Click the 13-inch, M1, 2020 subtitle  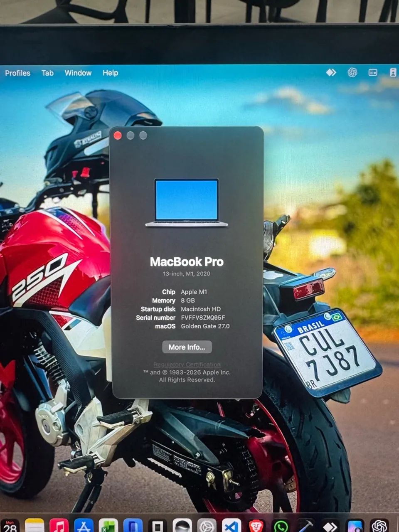(x=187, y=273)
